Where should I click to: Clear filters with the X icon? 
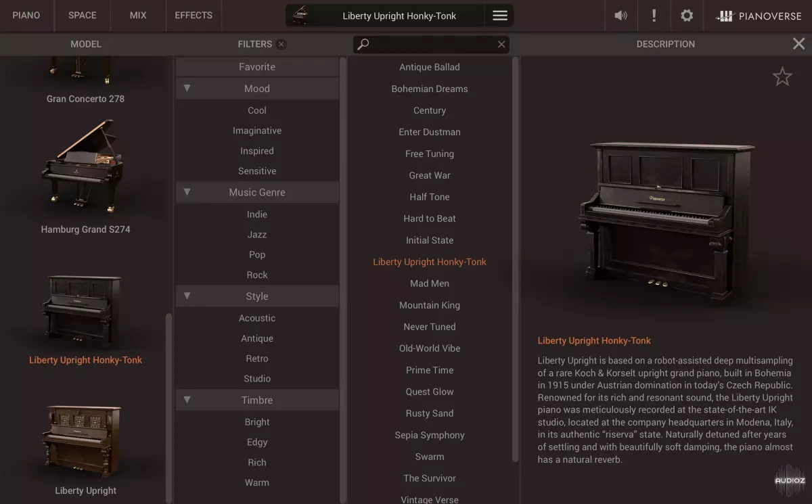point(281,44)
